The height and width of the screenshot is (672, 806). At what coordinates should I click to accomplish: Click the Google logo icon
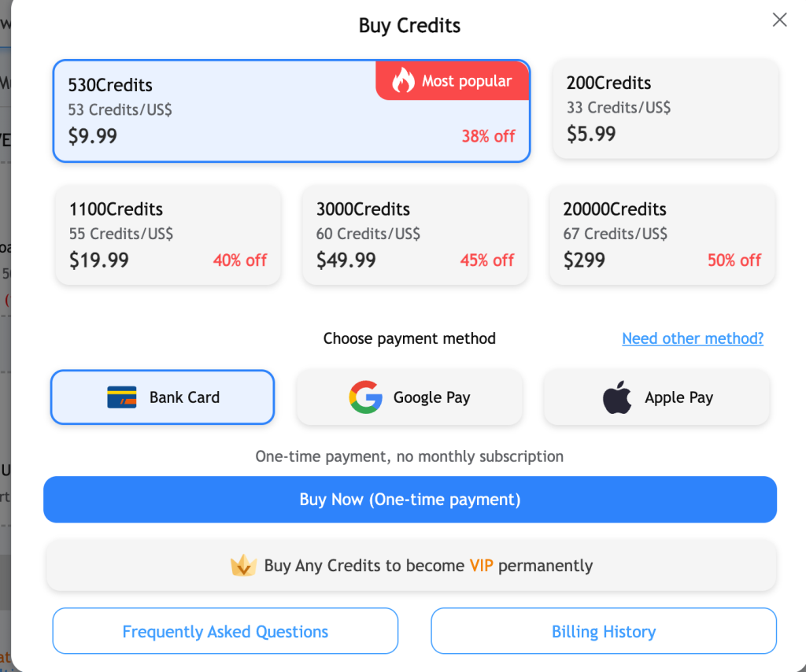365,397
